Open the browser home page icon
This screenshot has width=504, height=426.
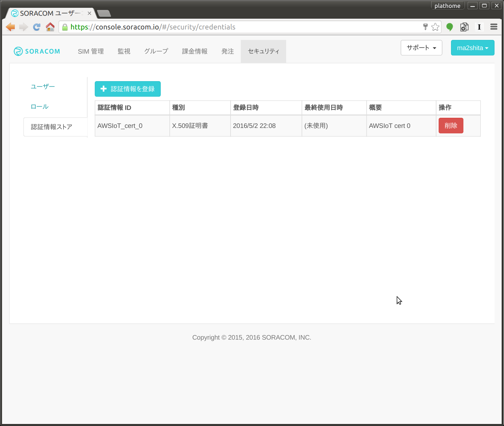tap(50, 27)
